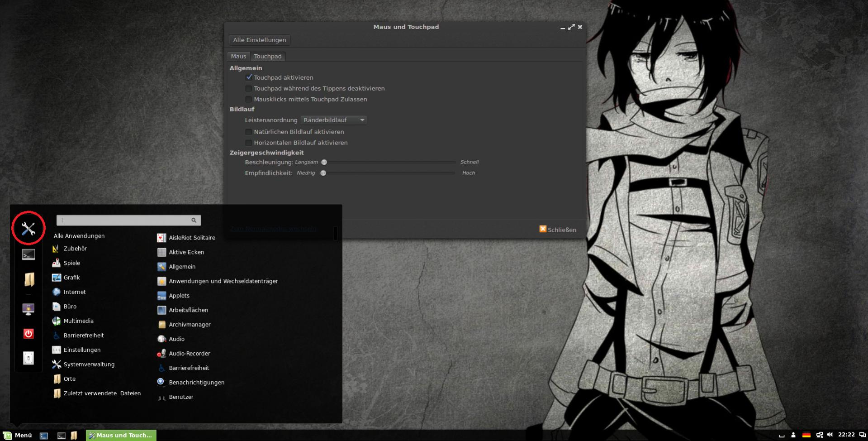The height and width of the screenshot is (441, 868).
Task: Open Applets settings entry
Action: [173, 296]
